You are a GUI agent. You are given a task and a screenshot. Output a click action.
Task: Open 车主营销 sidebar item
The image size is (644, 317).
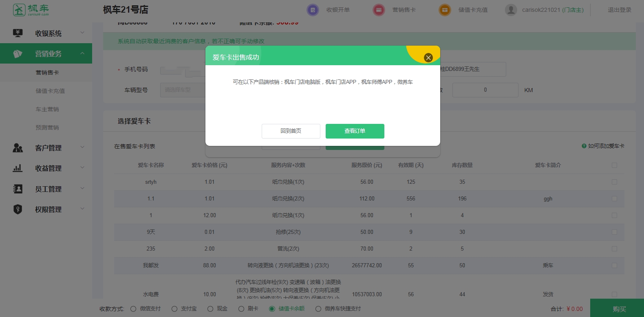click(x=47, y=109)
